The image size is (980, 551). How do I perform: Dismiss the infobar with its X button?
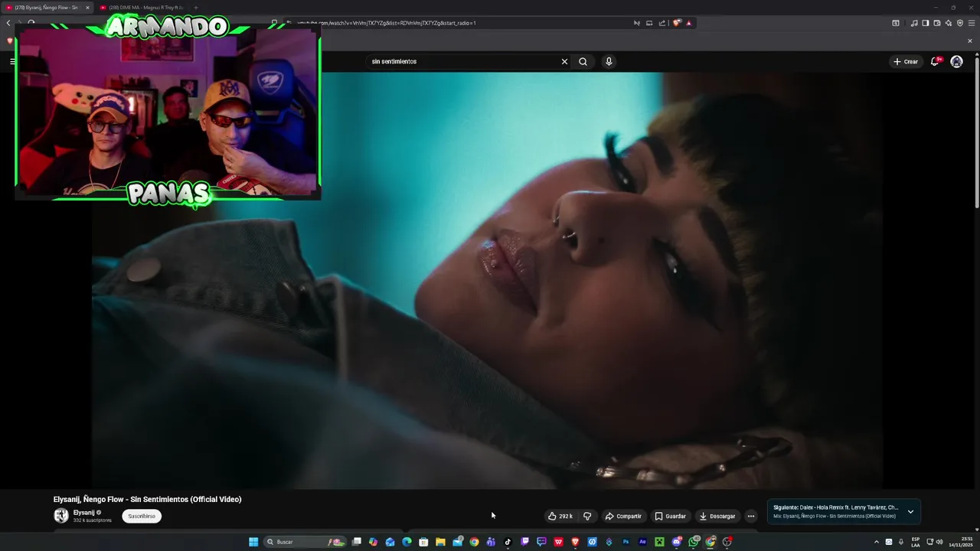970,41
